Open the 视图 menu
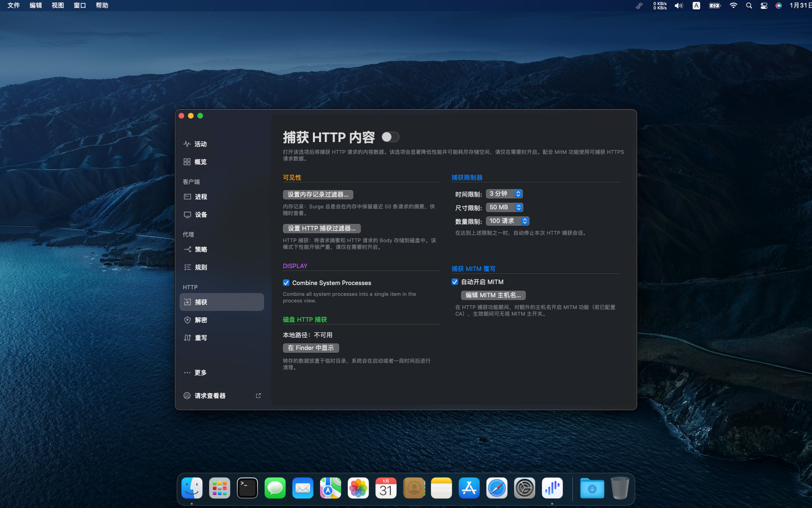 click(x=58, y=6)
